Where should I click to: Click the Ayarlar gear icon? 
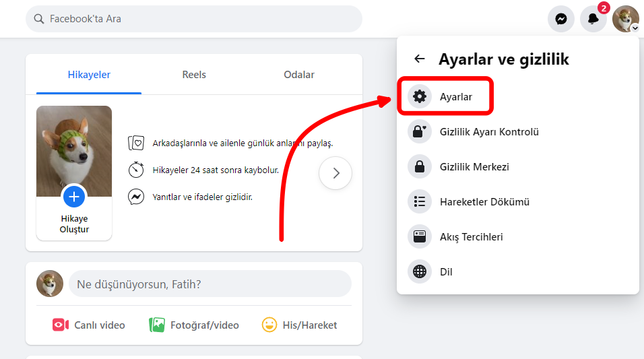(420, 97)
